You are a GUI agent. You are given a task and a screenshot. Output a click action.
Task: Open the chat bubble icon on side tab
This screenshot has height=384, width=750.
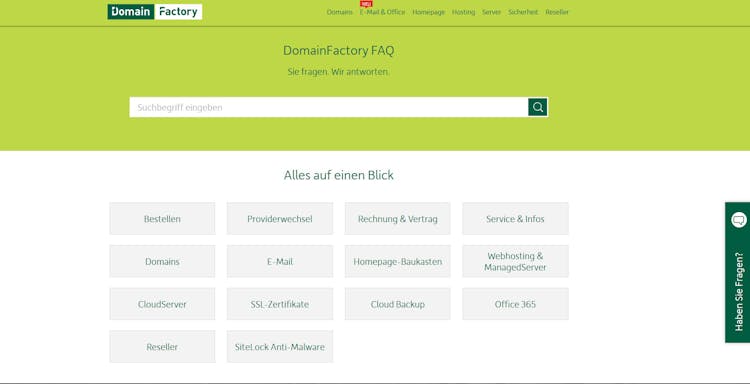tap(739, 220)
